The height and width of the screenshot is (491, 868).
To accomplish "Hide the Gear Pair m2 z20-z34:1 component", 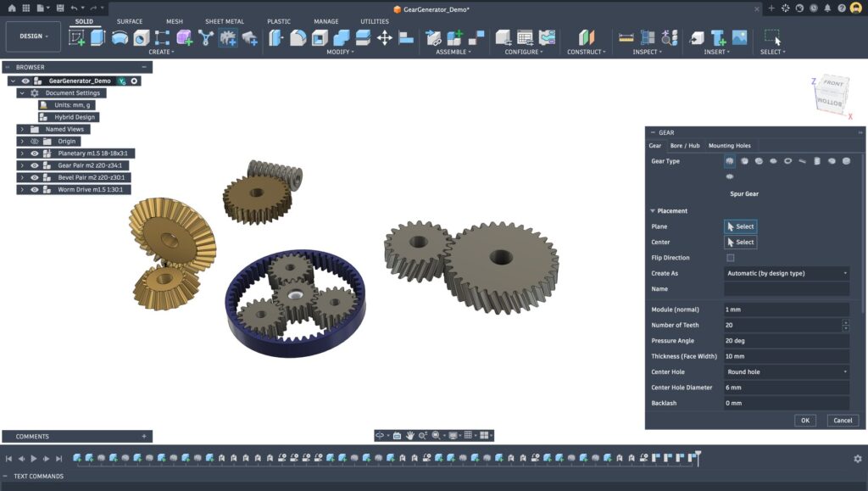I will tap(34, 165).
